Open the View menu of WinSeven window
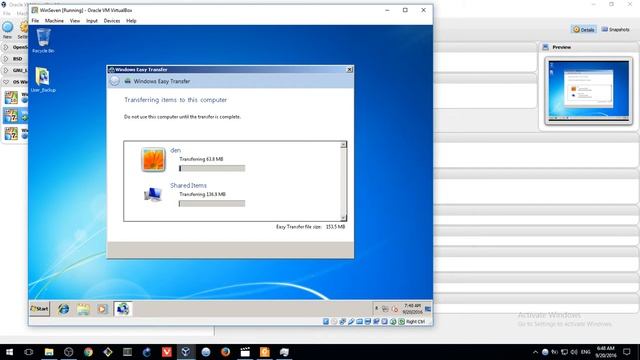The height and width of the screenshot is (360, 640). point(75,21)
